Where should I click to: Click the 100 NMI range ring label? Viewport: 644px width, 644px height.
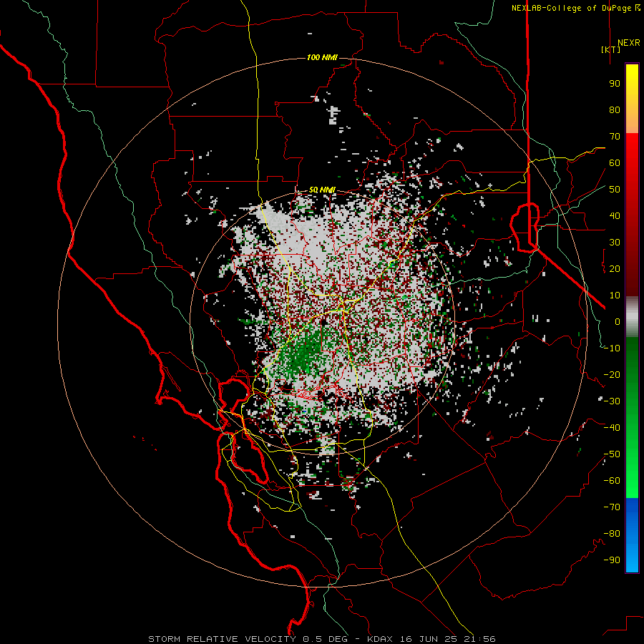(x=322, y=57)
